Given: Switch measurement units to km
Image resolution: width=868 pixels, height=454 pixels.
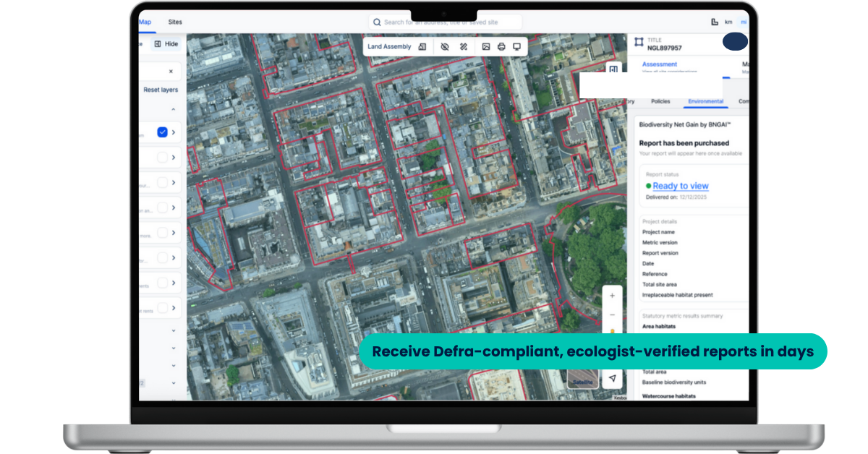Looking at the screenshot, I should 728,22.
